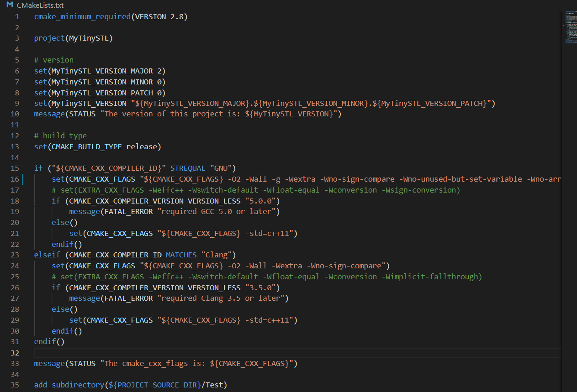Click MyTinySTL_VERSION_MINOR on line 7
The height and width of the screenshot is (392, 577).
(102, 82)
